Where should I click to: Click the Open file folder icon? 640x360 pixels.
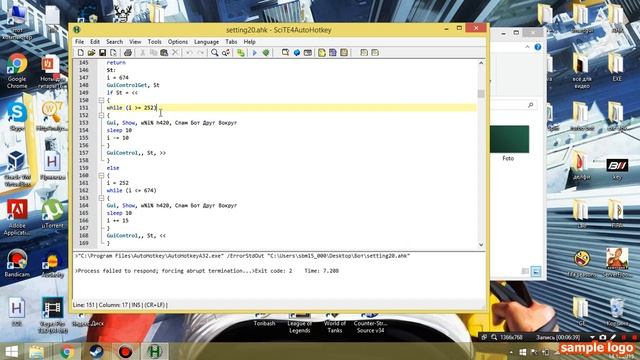point(91,53)
